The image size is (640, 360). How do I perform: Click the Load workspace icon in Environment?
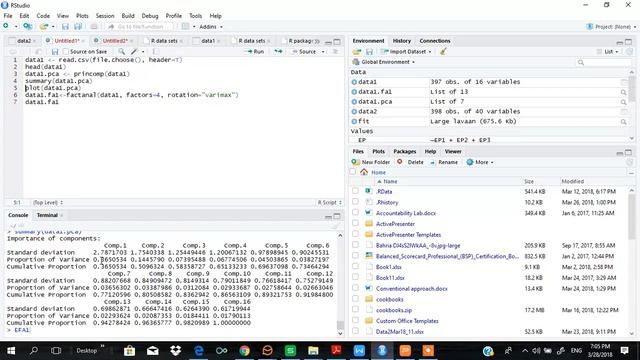click(357, 52)
